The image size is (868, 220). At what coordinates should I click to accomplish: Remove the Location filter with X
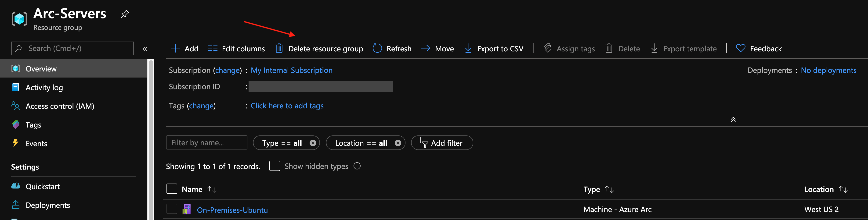398,143
